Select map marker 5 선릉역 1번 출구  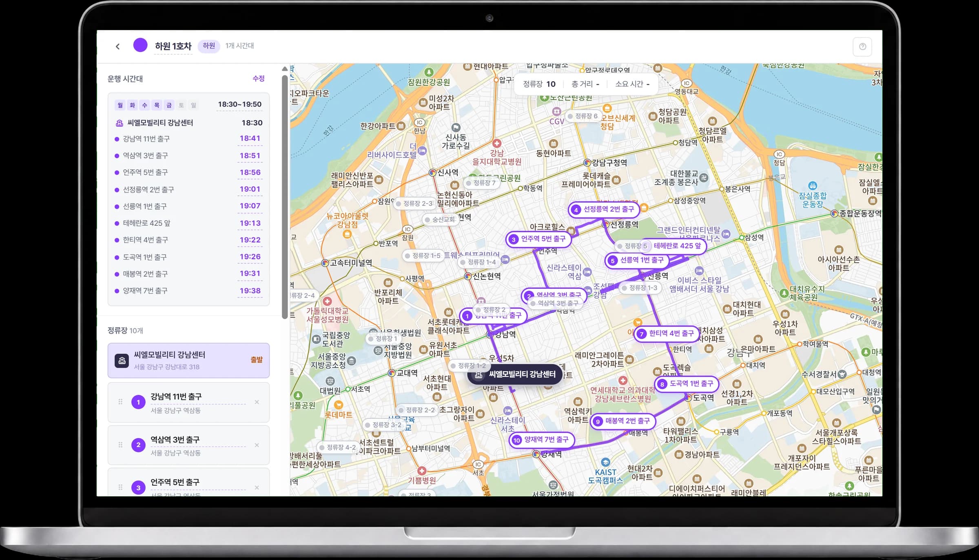click(x=637, y=260)
